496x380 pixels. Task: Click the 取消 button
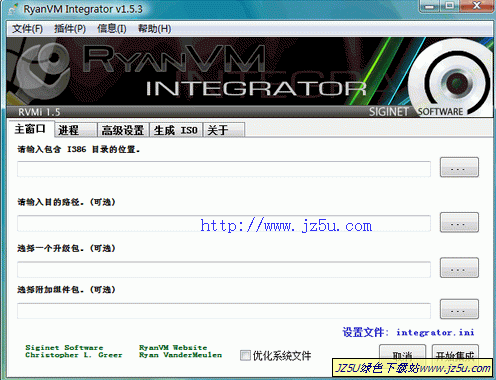402,355
